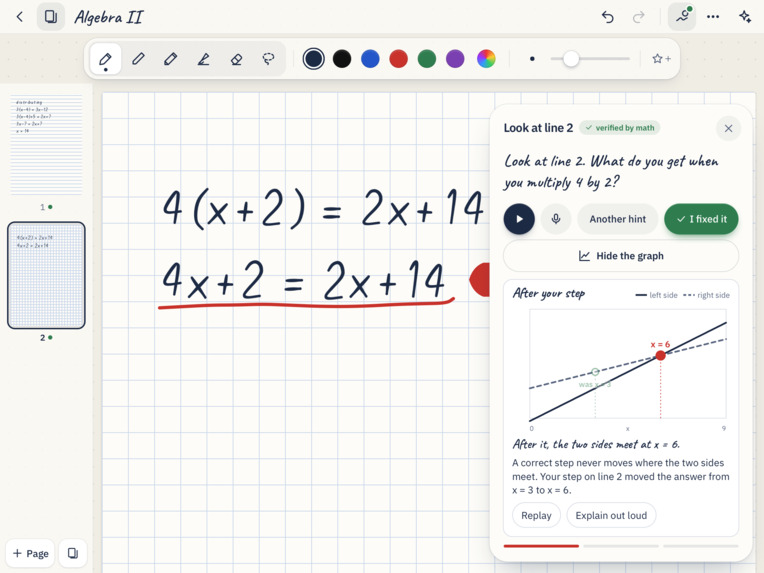The image size is (764, 573).
Task: Open page 2 thumbnail
Action: (46, 275)
